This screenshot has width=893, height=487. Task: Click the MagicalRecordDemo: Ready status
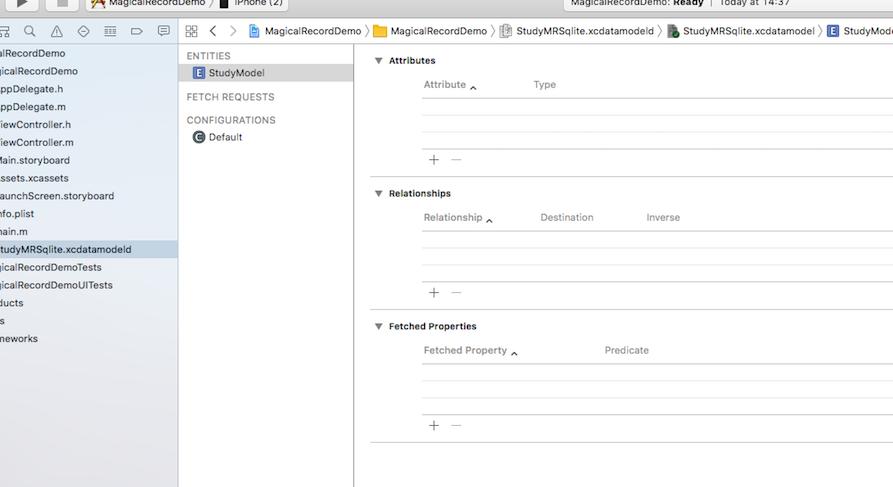click(637, 3)
